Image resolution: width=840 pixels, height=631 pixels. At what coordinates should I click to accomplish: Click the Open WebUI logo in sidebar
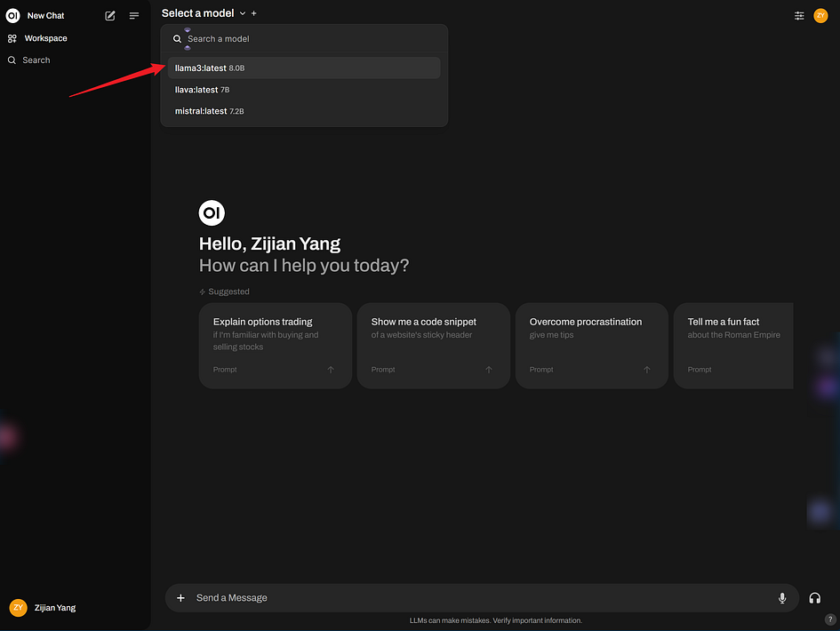coord(12,15)
